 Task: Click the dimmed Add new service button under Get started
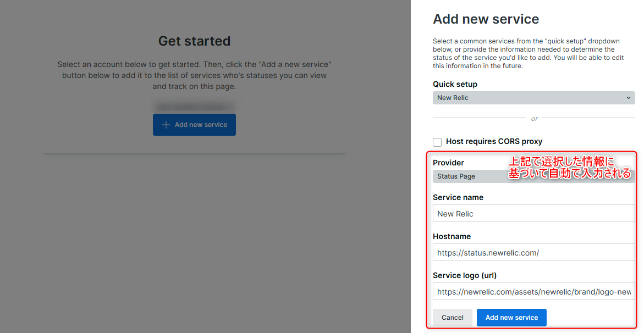pos(194,125)
